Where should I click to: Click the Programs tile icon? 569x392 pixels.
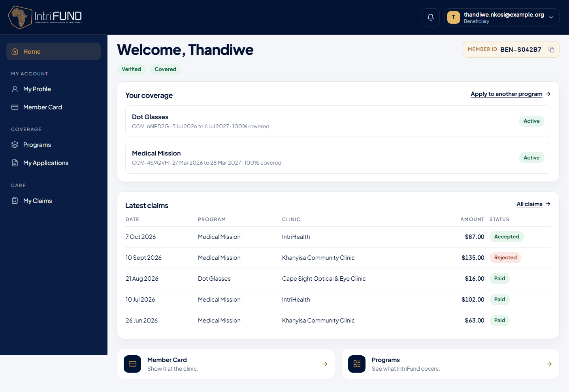[357, 364]
